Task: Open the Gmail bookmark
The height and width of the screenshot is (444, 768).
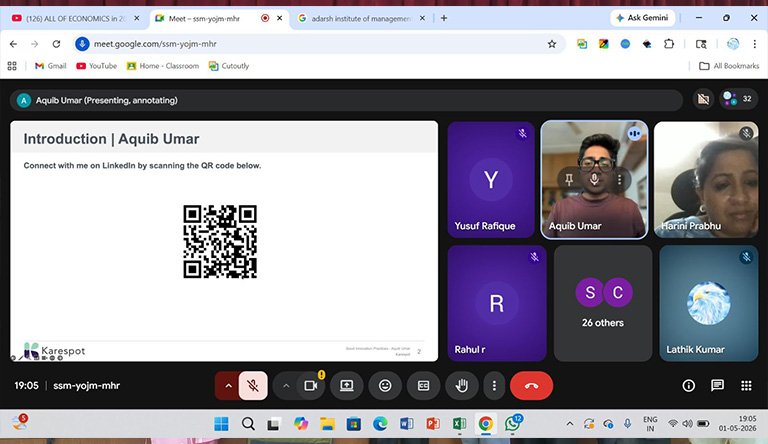Action: pyautogui.click(x=50, y=66)
